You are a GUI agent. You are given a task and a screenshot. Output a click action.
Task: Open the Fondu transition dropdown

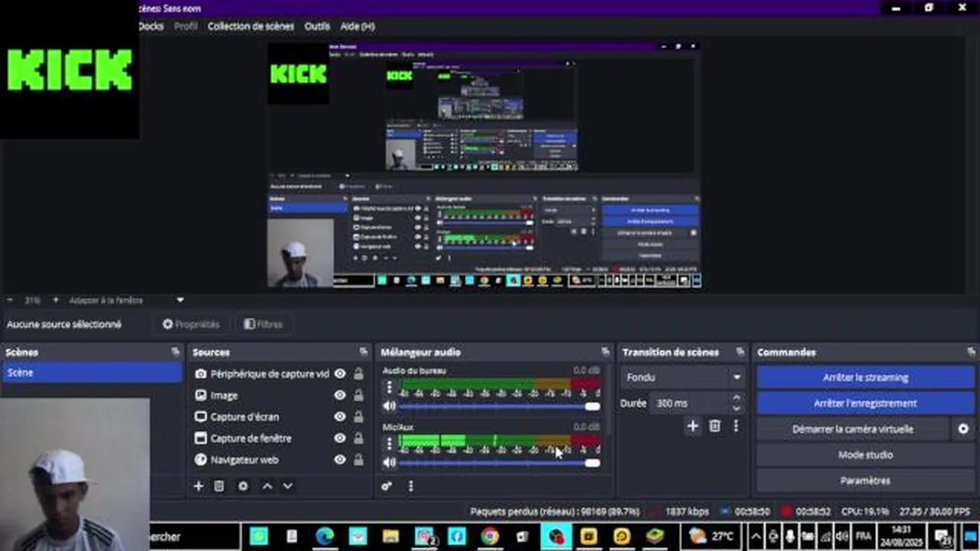683,377
